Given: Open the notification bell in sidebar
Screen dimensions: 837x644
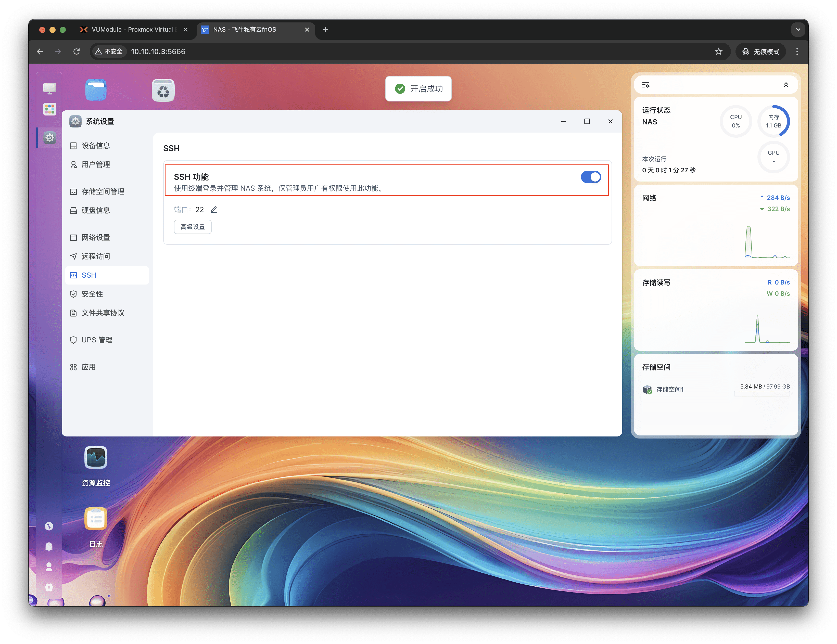Looking at the screenshot, I should [49, 546].
